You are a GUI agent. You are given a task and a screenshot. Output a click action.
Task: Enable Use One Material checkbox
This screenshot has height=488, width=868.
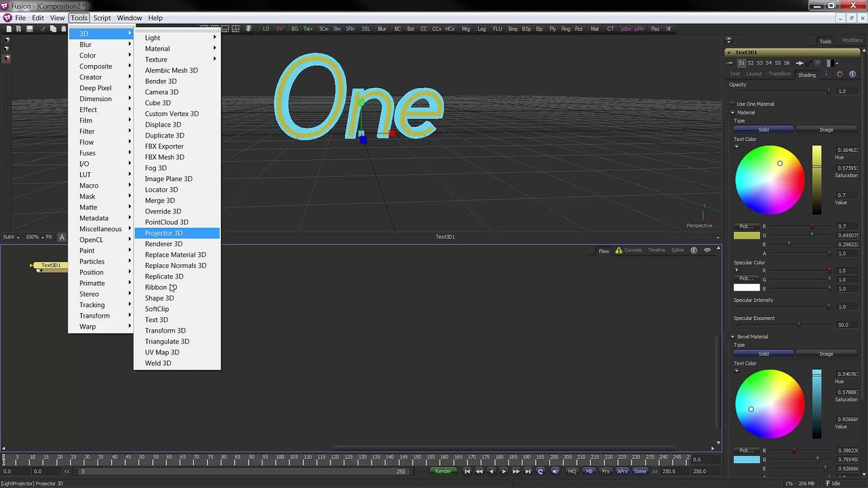732,104
